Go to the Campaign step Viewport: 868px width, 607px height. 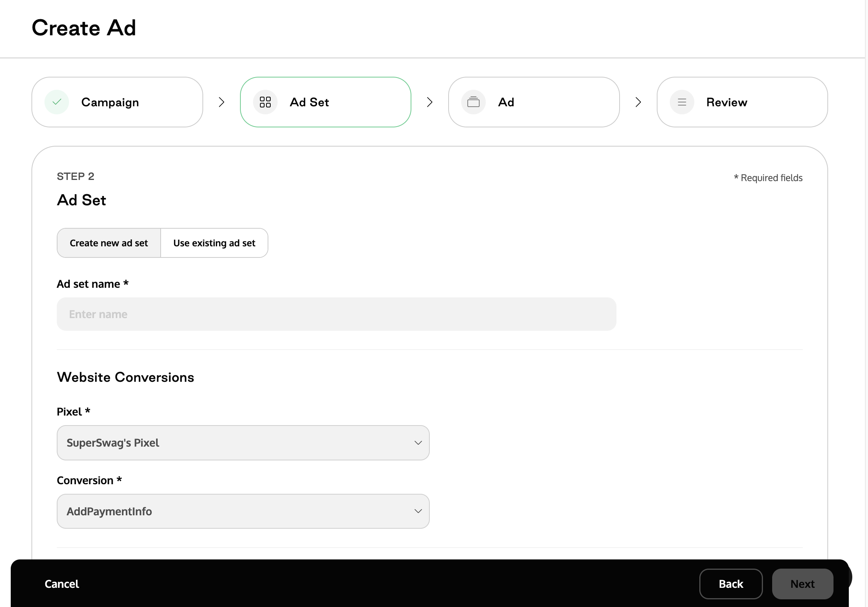click(x=117, y=102)
